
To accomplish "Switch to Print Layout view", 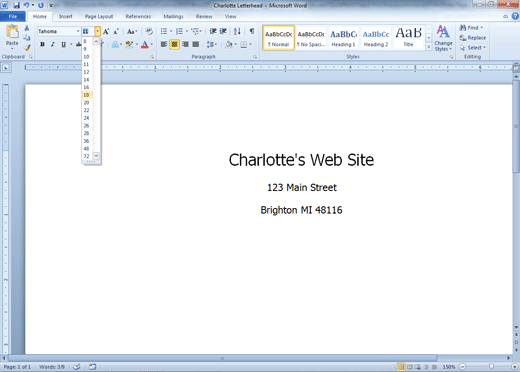I will coord(401,367).
